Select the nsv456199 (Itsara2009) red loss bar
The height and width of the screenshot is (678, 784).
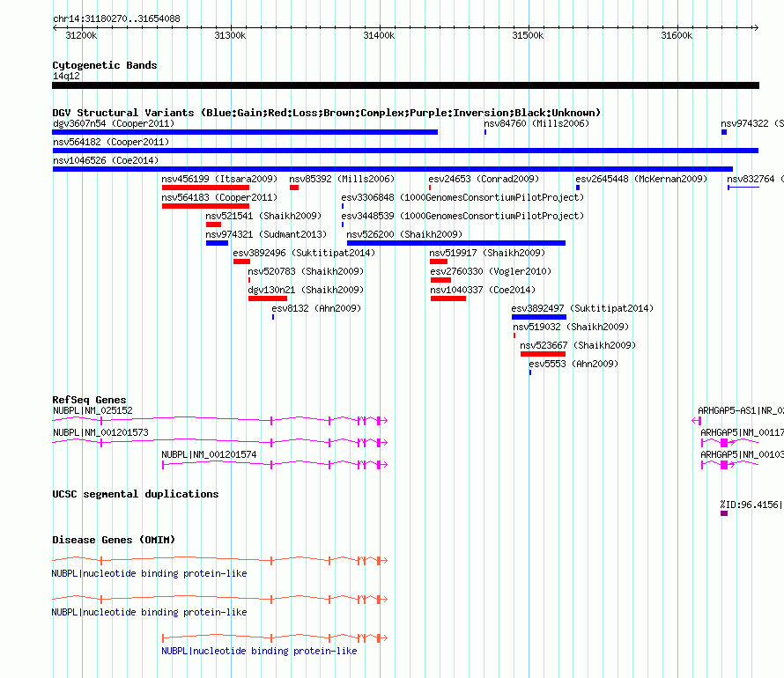click(205, 188)
